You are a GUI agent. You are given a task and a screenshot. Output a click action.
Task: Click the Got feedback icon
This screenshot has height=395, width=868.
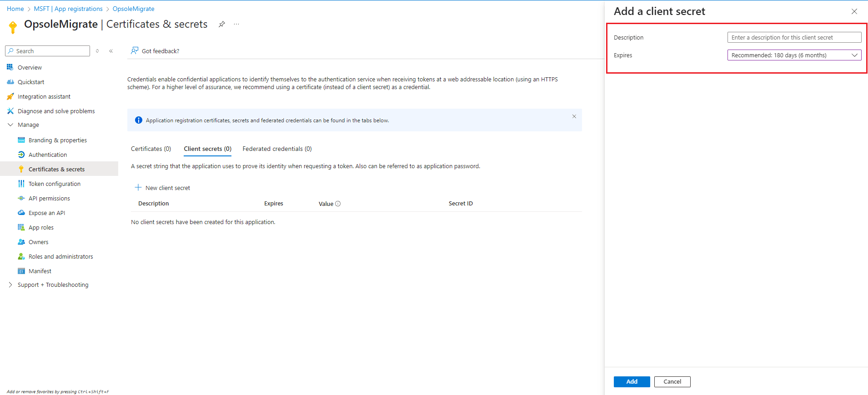(x=135, y=50)
